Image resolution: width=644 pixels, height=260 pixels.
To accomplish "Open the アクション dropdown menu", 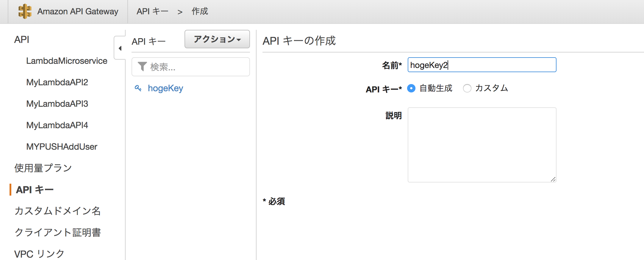I will [x=217, y=39].
